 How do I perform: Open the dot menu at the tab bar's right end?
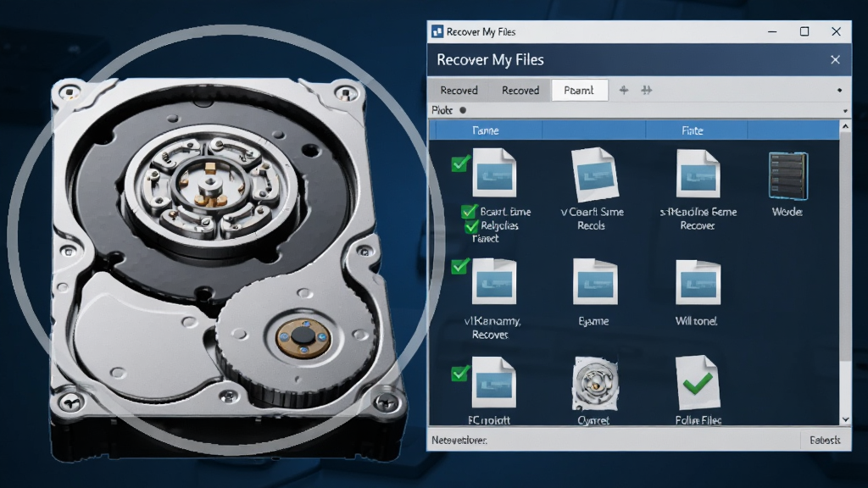pos(839,90)
